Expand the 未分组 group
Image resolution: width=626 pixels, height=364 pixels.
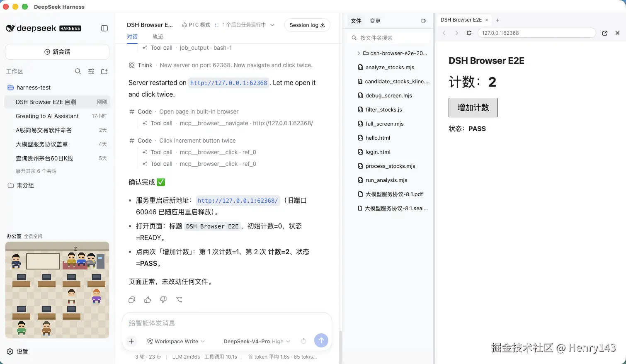click(57, 185)
